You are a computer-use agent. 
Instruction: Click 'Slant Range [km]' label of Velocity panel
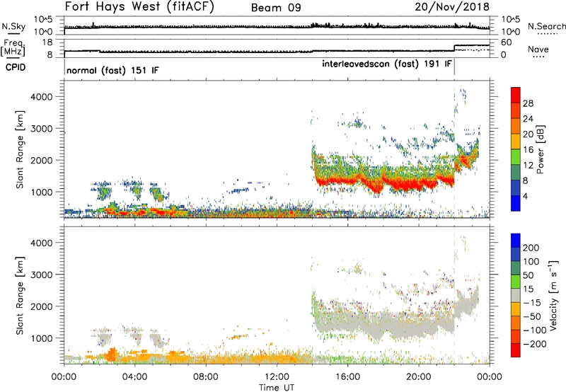coord(20,295)
